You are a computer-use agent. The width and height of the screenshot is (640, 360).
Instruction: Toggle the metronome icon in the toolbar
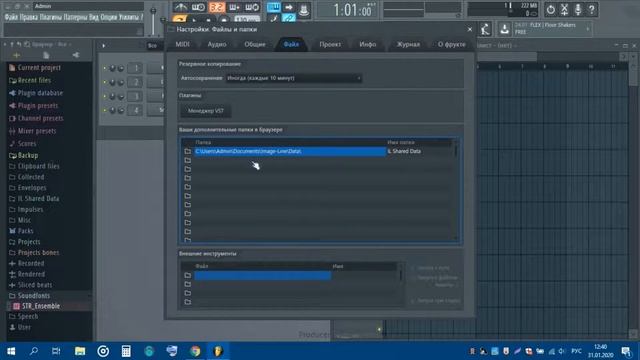coord(180,7)
